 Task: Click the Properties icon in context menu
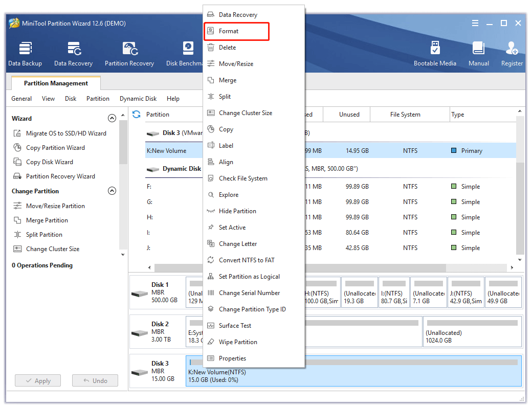tap(211, 358)
